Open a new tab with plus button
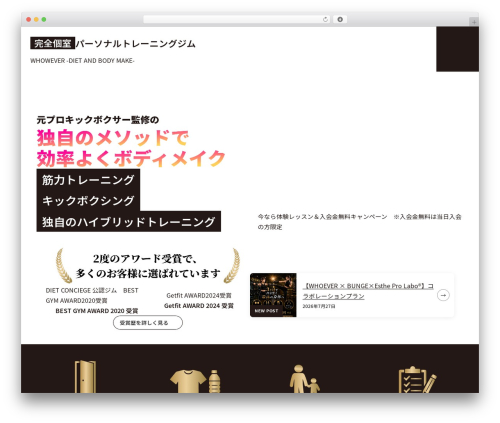Screen dimensions: 500x423 pyautogui.click(x=474, y=22)
